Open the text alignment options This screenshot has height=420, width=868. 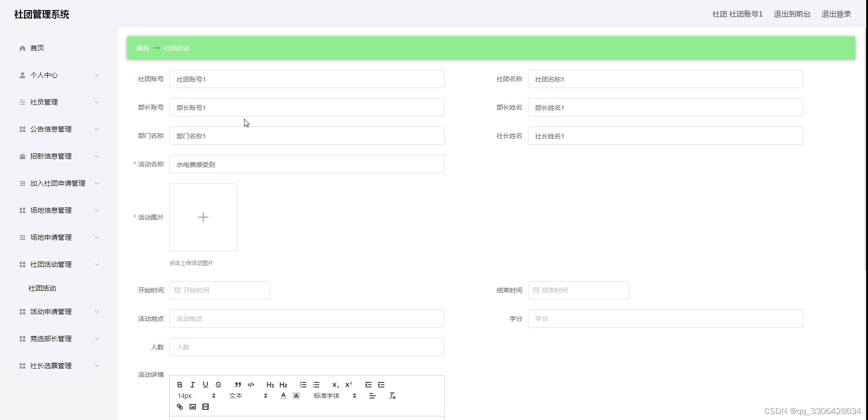[373, 396]
